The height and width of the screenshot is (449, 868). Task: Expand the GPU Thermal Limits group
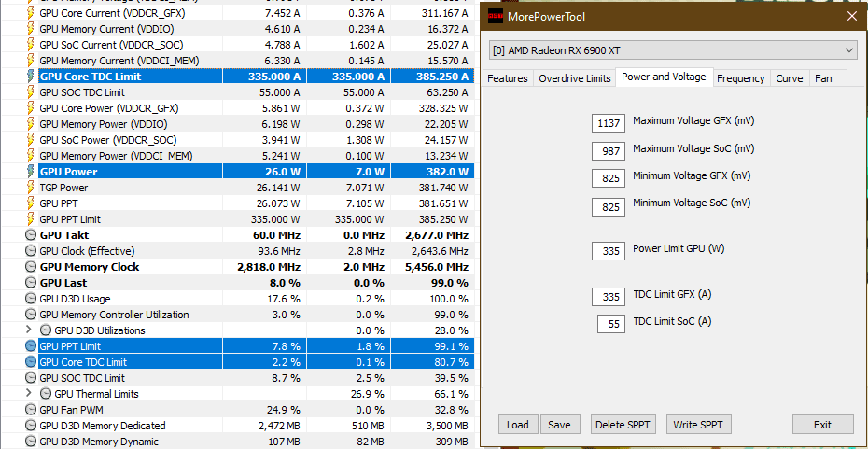tap(29, 394)
